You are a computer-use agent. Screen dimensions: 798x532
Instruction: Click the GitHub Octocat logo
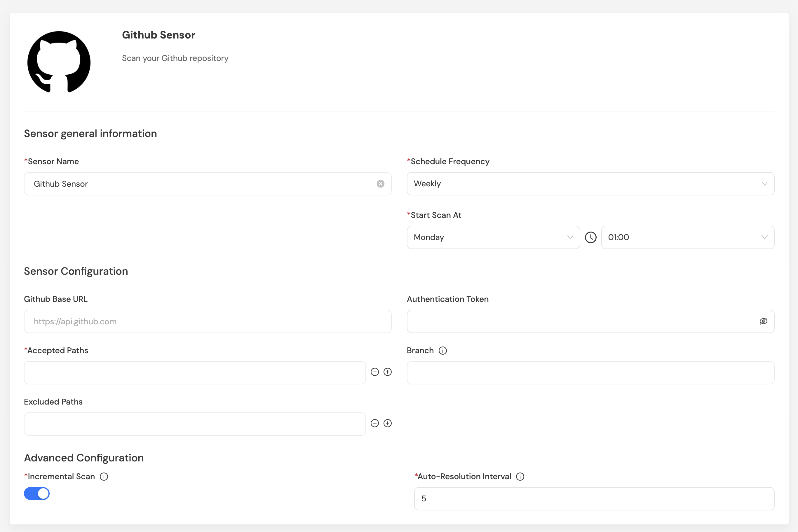[59, 62]
